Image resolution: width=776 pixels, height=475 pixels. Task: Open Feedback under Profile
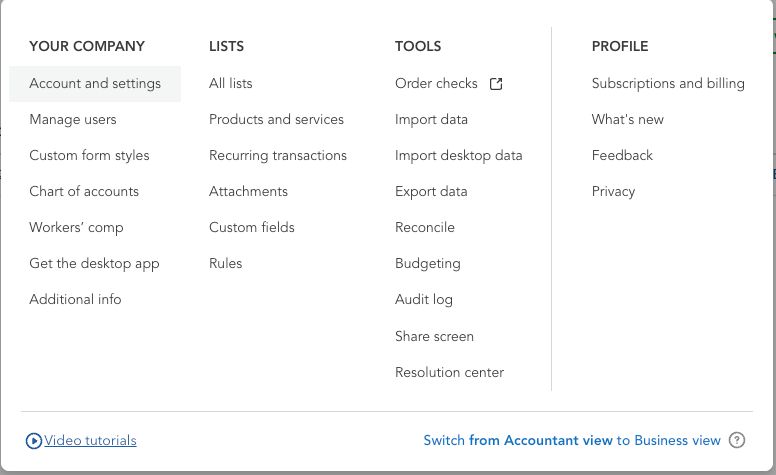click(622, 156)
